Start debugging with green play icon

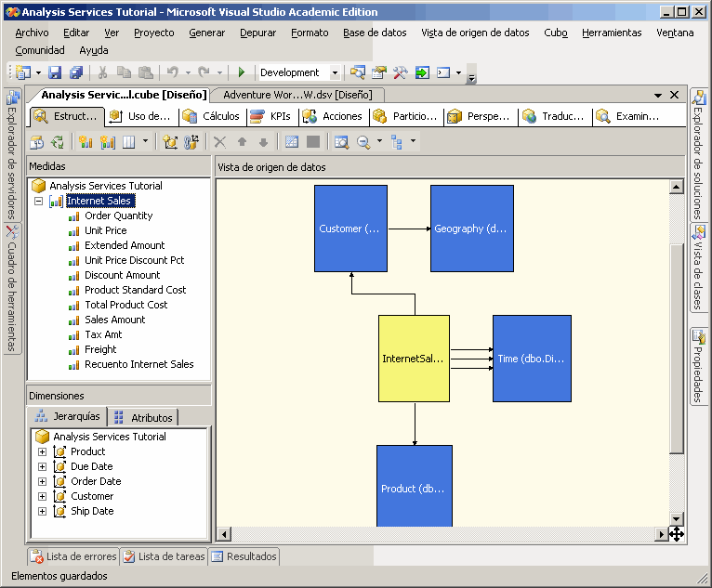[x=242, y=72]
